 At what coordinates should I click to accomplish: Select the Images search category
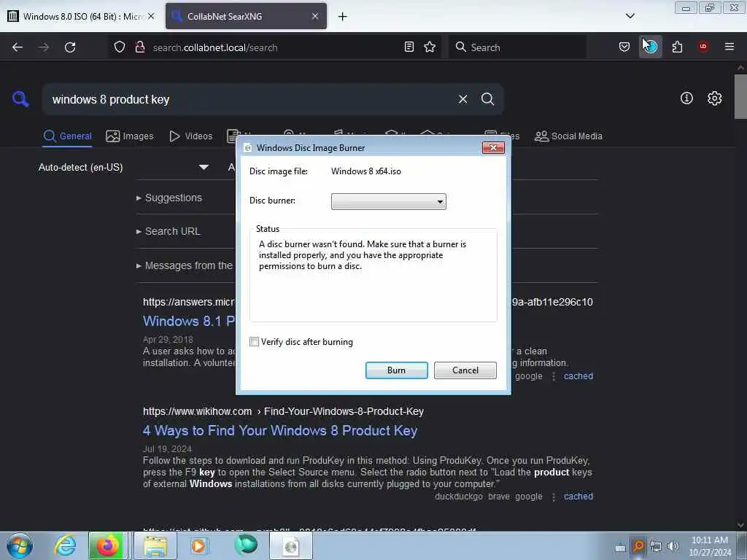pyautogui.click(x=130, y=136)
